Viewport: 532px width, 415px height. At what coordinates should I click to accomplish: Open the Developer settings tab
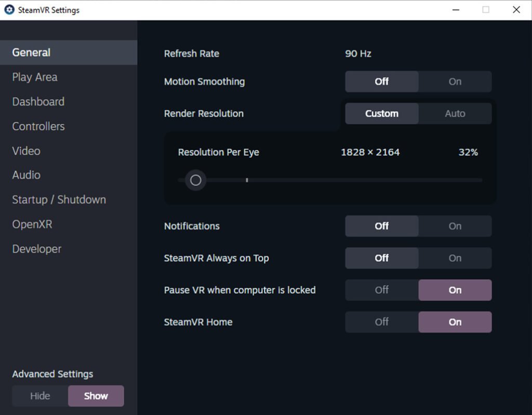37,249
